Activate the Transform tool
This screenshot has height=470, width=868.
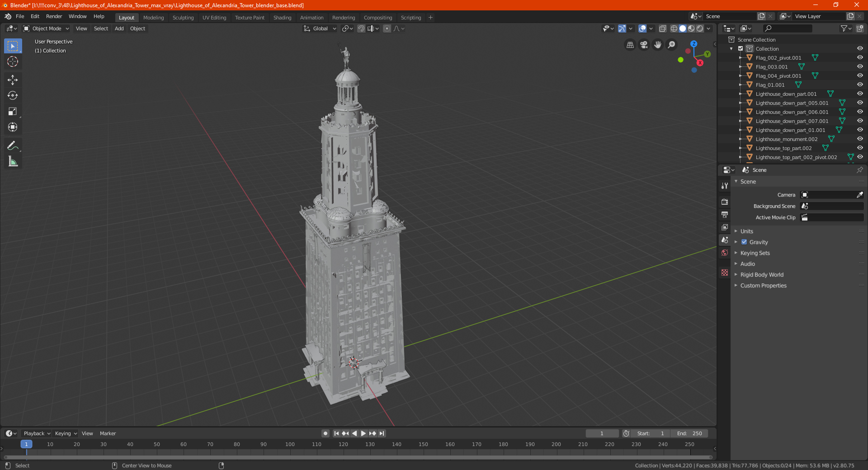point(13,127)
